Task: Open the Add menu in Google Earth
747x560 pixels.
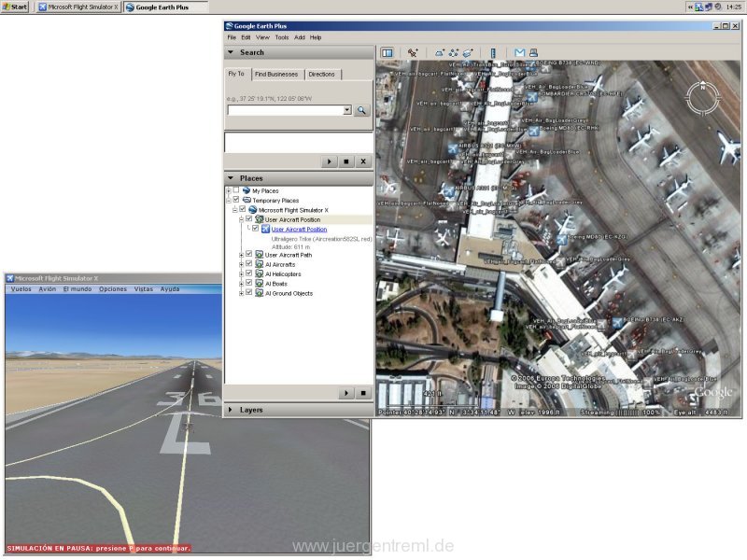Action: pos(299,37)
